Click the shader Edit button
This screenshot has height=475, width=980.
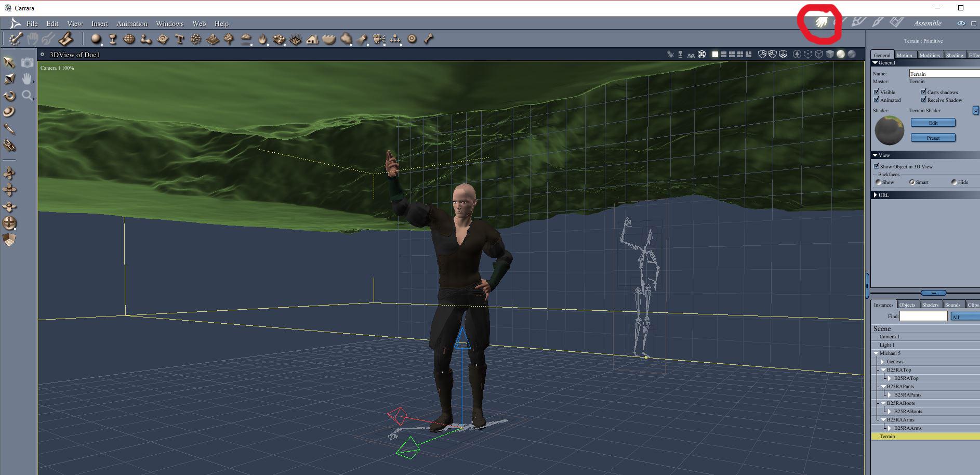[933, 123]
